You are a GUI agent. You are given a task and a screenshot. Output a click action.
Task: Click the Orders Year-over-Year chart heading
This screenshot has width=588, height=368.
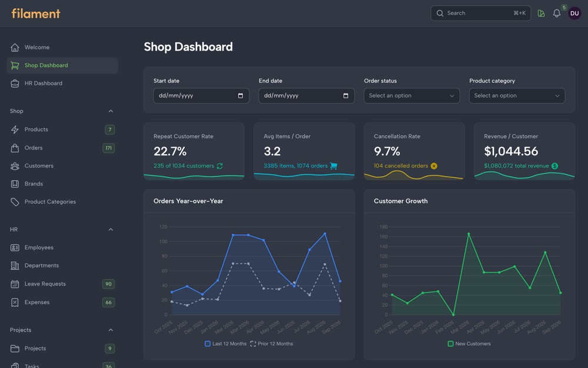pos(188,201)
